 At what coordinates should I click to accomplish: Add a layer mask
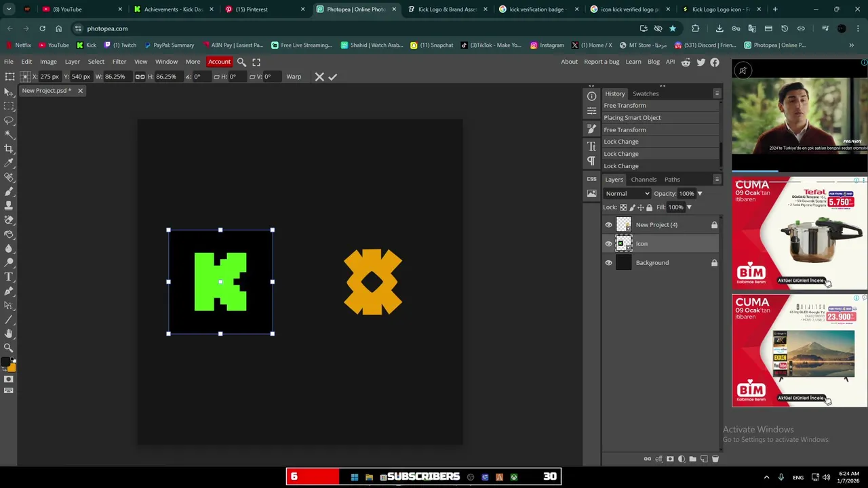tap(670, 459)
